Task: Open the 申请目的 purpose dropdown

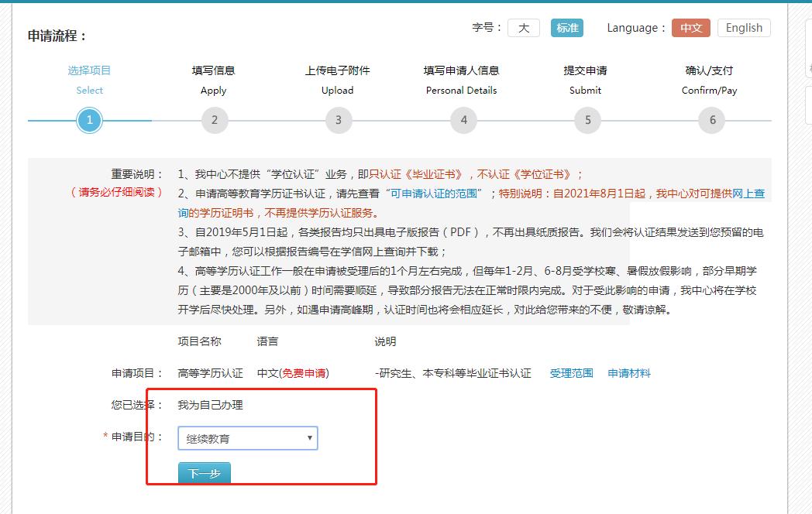Action: (246, 438)
